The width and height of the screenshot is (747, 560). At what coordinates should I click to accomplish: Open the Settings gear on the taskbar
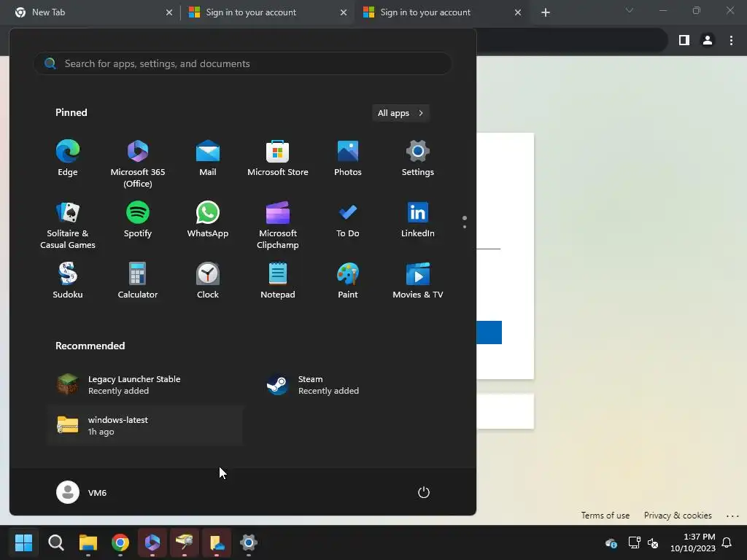point(249,542)
